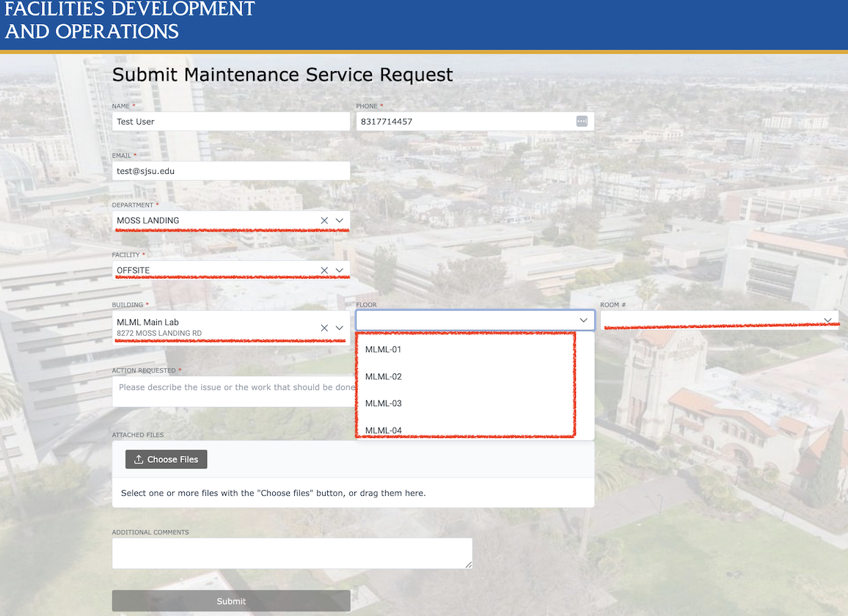Focus the Email input field
This screenshot has height=616, width=848.
[x=231, y=171]
